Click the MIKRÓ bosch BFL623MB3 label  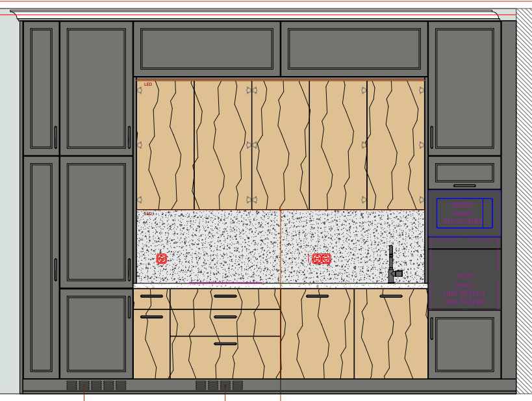462,213
